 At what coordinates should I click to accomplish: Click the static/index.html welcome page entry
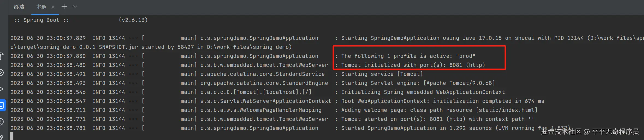tap(507, 110)
